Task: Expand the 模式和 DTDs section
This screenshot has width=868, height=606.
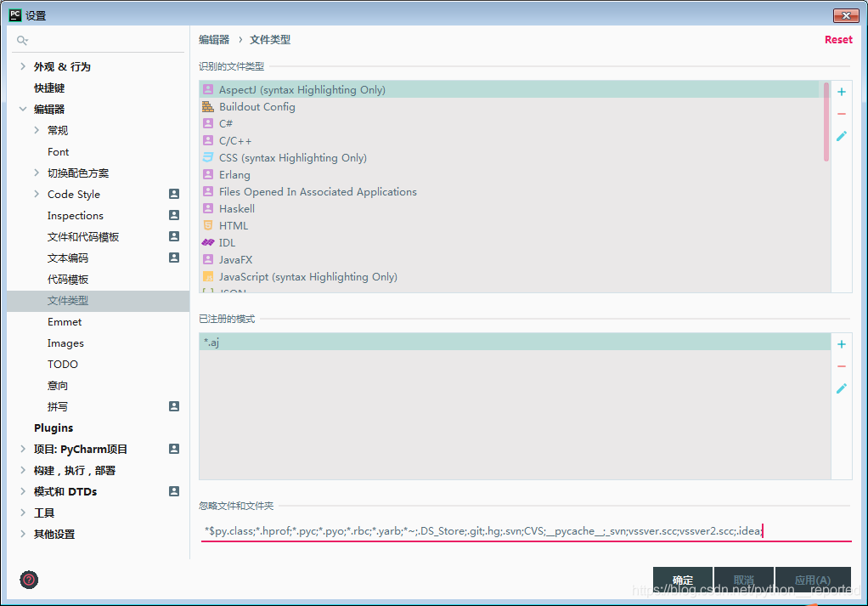Action: [x=23, y=491]
